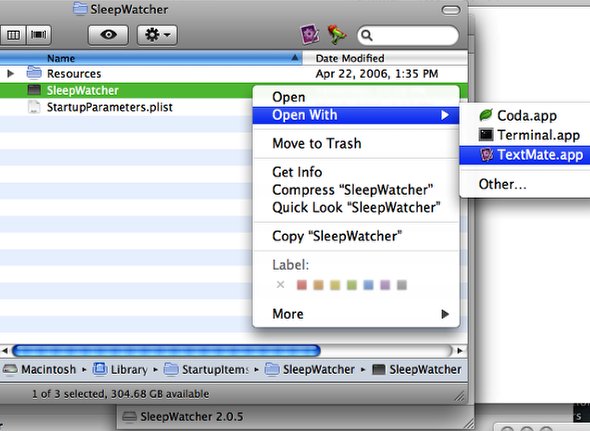Screen dimensions: 590x431
Task: Choose Compress "SleepWatcher"
Action: [x=356, y=190]
